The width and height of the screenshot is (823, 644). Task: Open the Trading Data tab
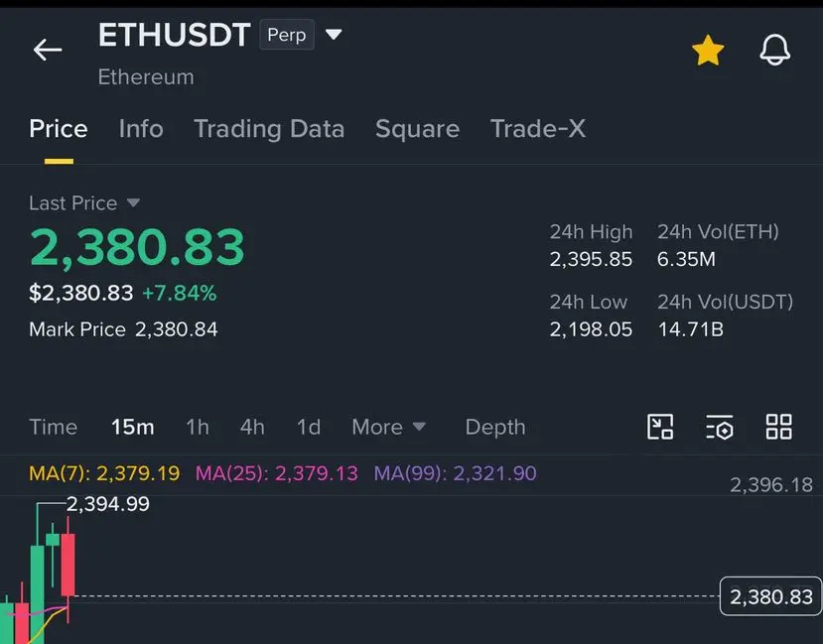point(269,129)
